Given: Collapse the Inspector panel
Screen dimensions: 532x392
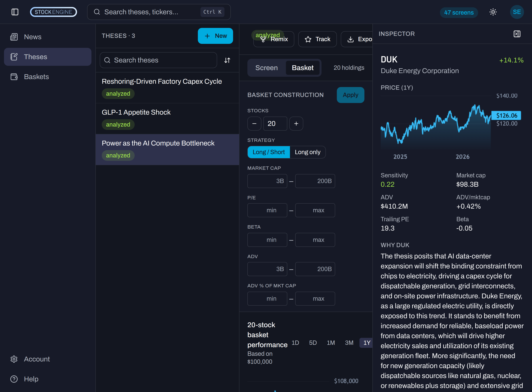Looking at the screenshot, I should coord(517,34).
